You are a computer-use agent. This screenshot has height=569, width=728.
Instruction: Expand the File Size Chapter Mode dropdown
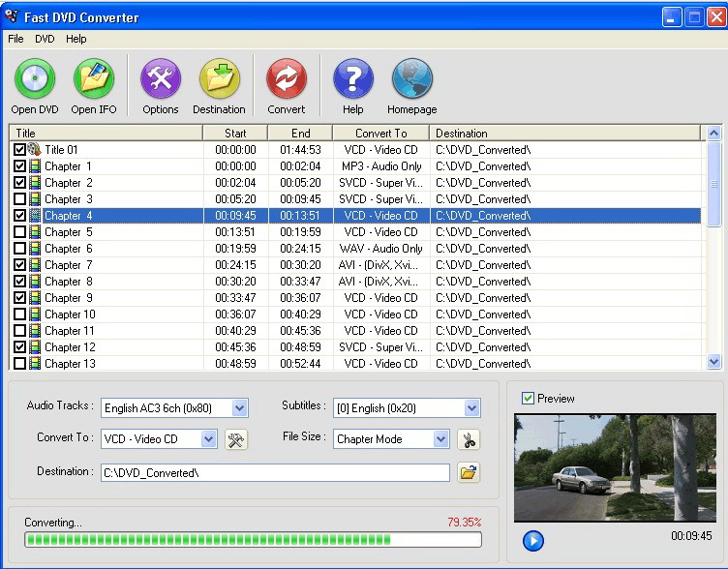click(441, 439)
